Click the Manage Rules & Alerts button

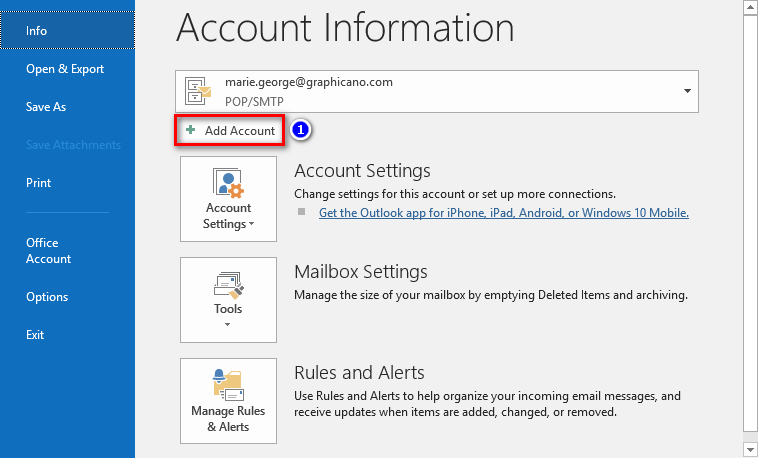[228, 401]
